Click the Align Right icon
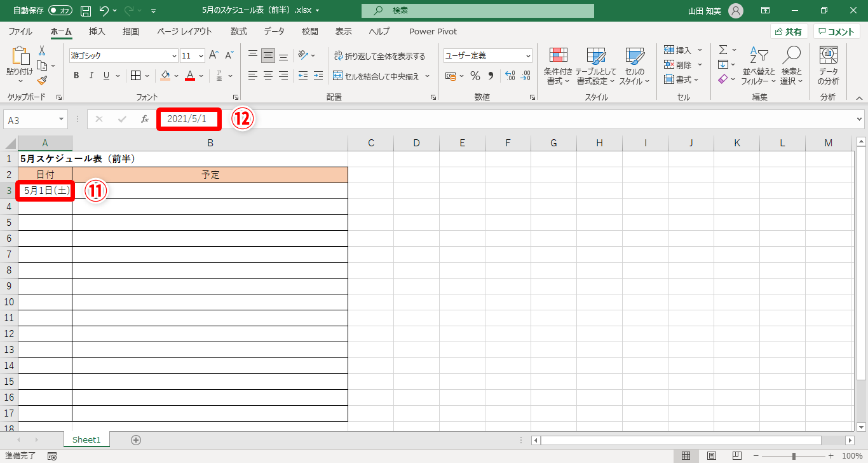868x463 pixels. point(283,76)
